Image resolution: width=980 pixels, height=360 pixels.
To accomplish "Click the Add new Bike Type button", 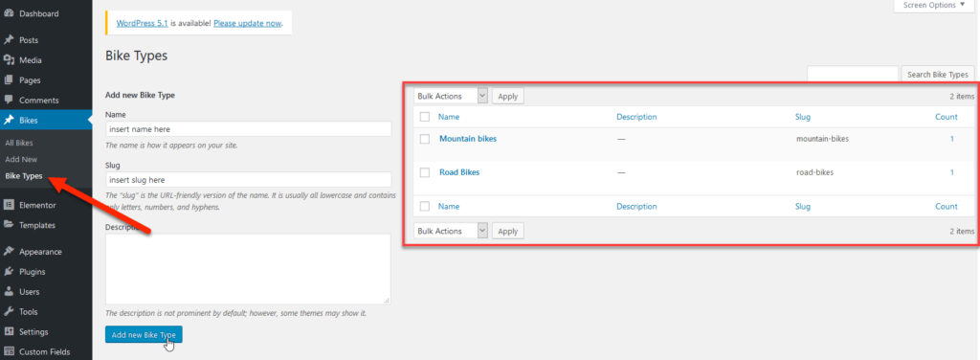I will tap(144, 335).
